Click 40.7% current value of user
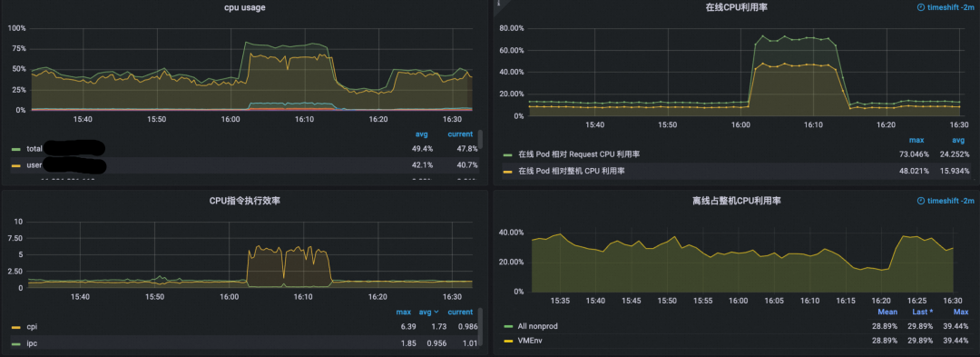 click(x=467, y=165)
